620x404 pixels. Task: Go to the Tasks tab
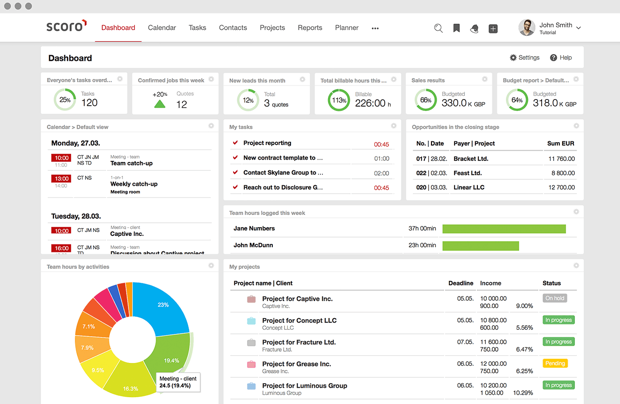tap(197, 28)
